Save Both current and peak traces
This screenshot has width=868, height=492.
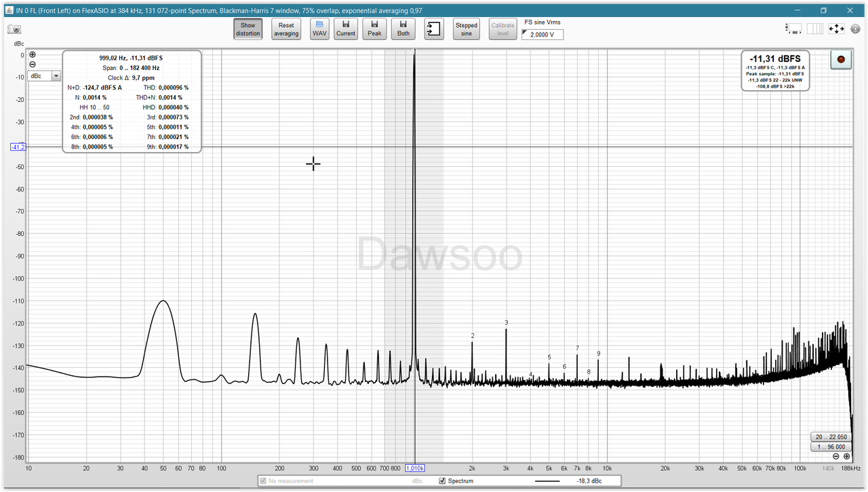coord(403,29)
